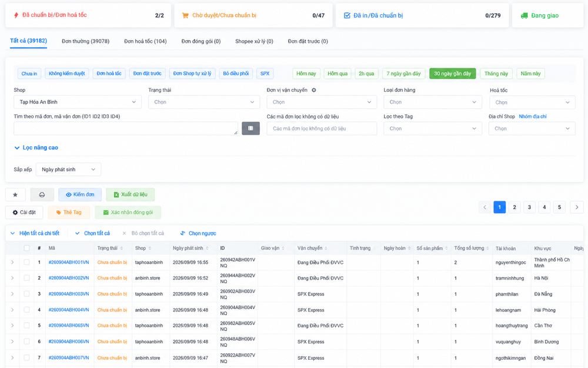Go to page 3 in pagination
Viewport: 588px width, 368px height.
pos(530,207)
